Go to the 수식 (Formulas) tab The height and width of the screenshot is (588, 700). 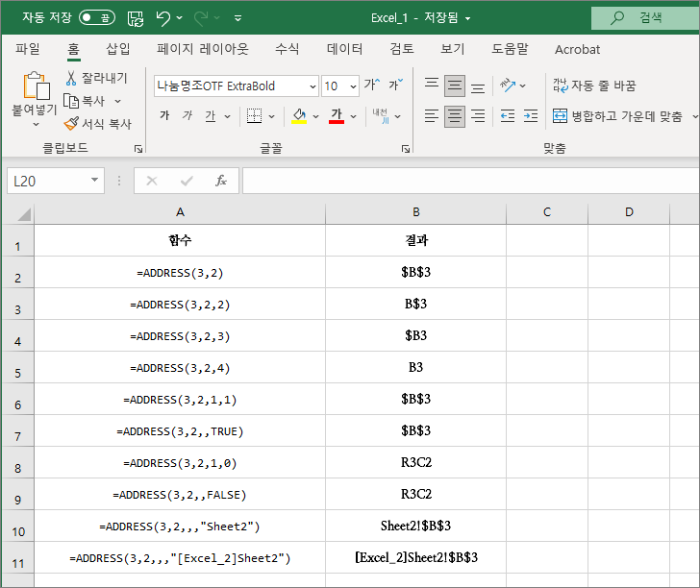(x=287, y=49)
